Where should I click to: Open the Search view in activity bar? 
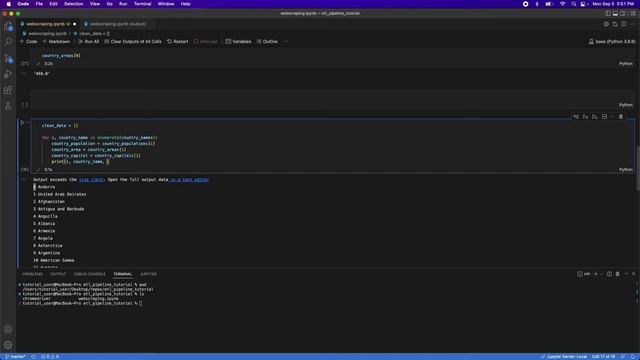8,42
